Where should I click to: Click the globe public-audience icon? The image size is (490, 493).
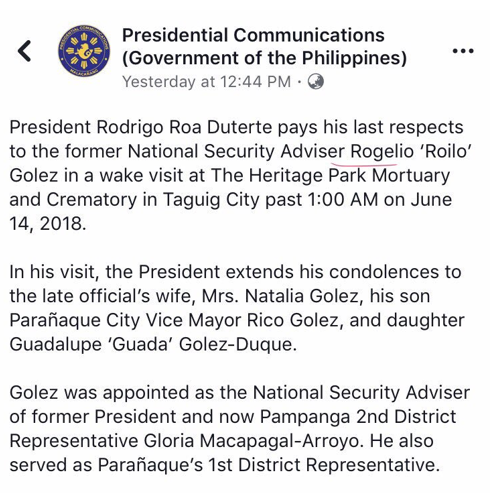tap(315, 82)
